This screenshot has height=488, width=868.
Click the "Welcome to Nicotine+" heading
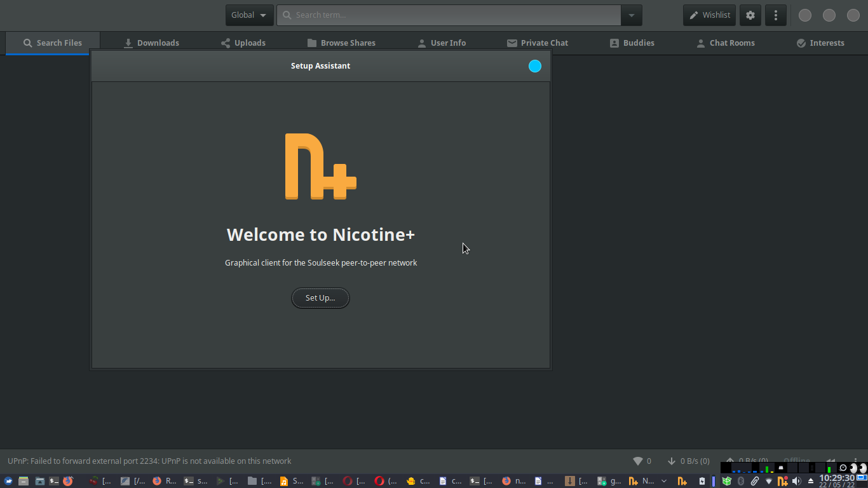click(x=321, y=234)
